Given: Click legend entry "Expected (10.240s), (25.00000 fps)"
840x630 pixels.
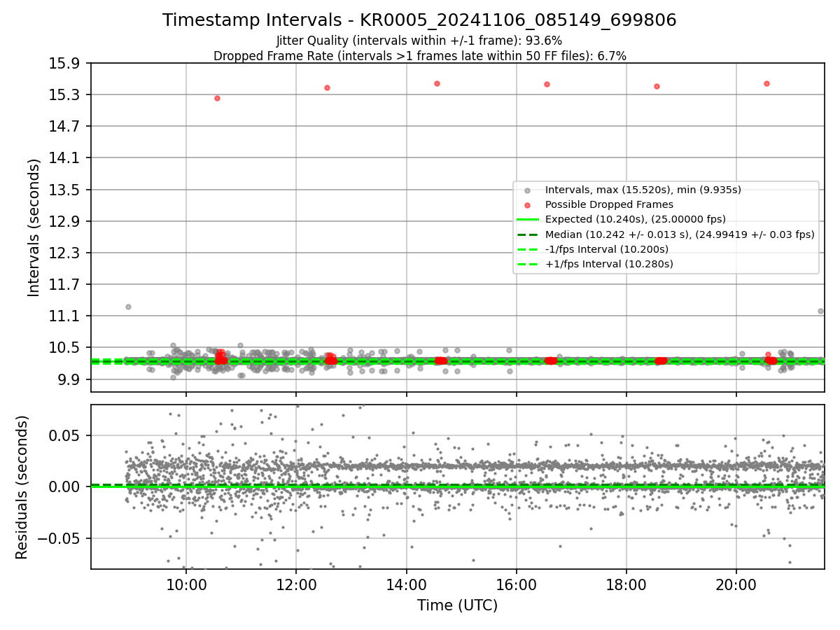Looking at the screenshot, I should 635,219.
